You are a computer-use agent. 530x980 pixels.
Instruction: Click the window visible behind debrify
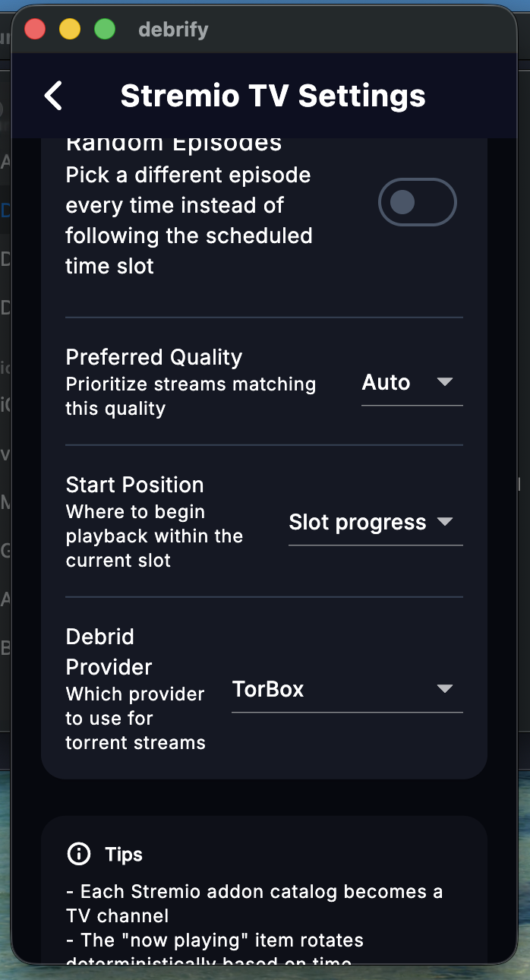pyautogui.click(x=5, y=456)
